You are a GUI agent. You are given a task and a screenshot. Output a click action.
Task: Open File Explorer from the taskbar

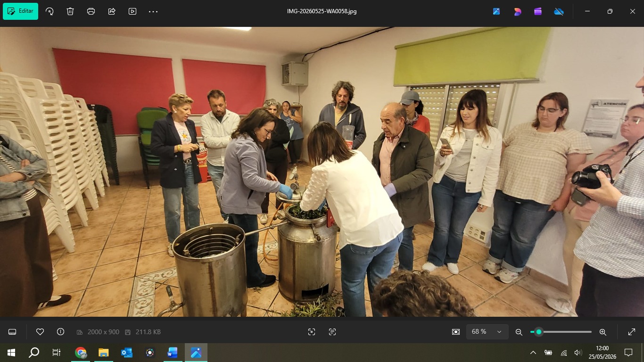point(103,352)
